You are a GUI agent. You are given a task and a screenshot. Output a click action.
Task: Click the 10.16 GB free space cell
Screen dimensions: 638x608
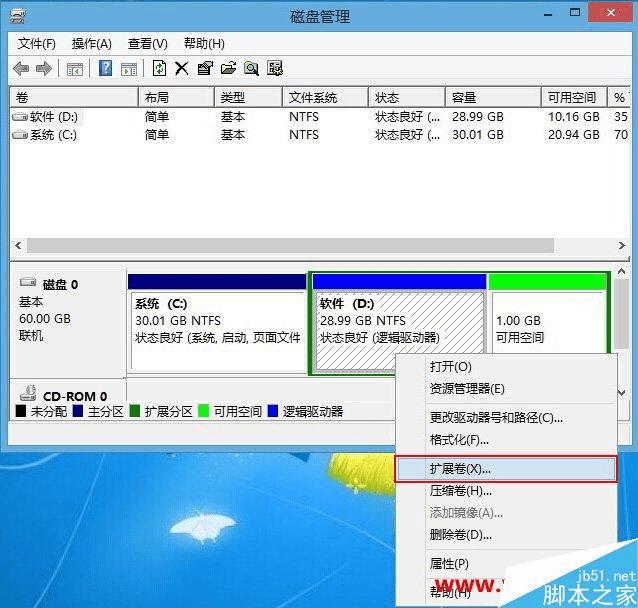pos(574,117)
